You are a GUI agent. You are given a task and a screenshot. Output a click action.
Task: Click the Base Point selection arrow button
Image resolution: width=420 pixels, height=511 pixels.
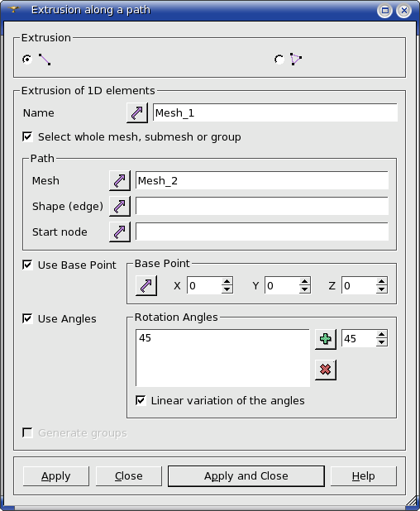146,286
